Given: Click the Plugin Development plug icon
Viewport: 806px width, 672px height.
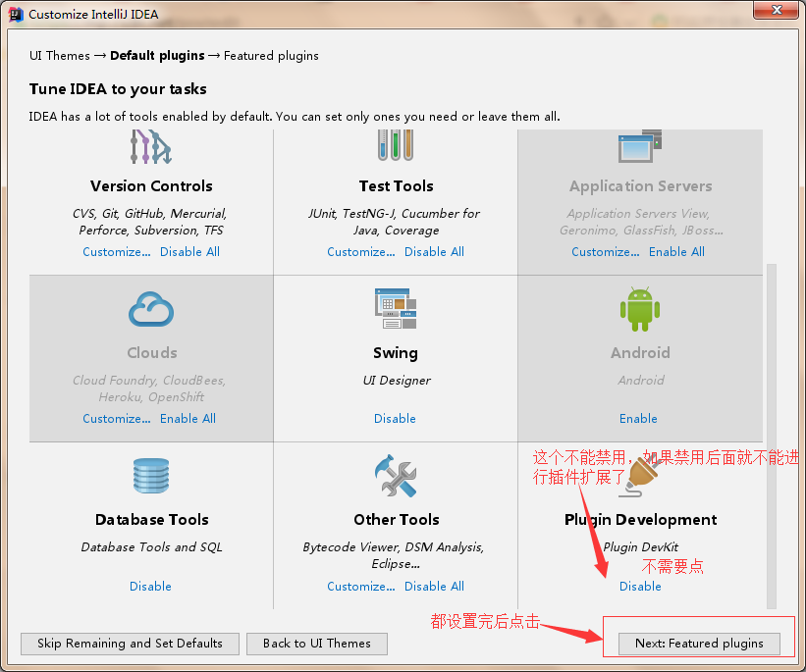Looking at the screenshot, I should point(639,478).
